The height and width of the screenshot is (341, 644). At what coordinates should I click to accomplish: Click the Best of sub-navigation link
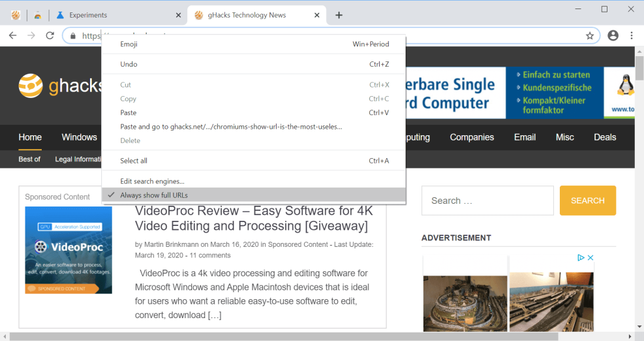(x=29, y=159)
